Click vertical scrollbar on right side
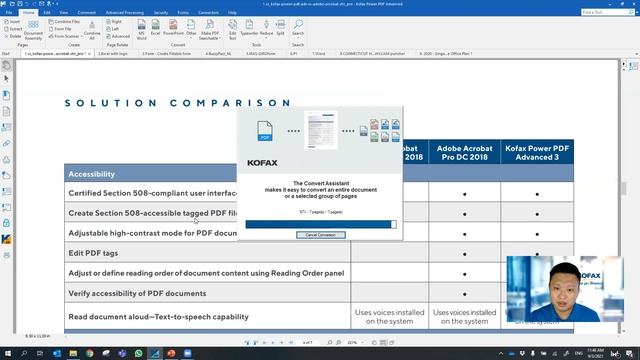This screenshot has width=640, height=360. 624,189
